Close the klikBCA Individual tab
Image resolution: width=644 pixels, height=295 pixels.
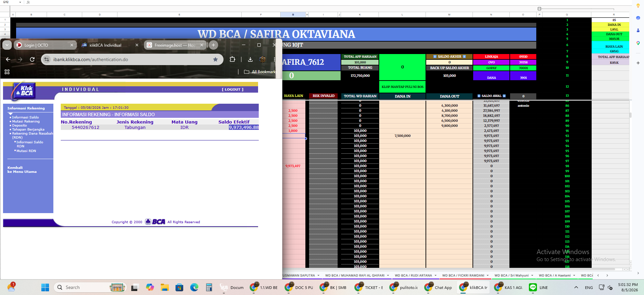(x=137, y=45)
